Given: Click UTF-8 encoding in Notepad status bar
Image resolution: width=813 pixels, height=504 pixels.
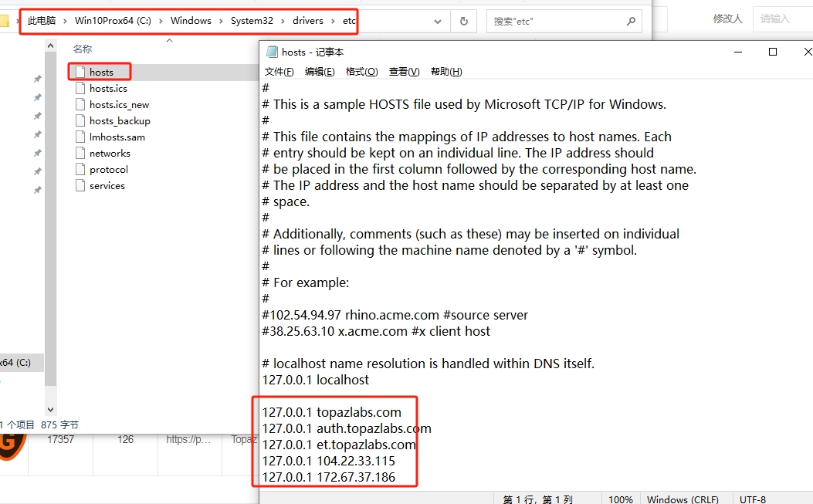Looking at the screenshot, I should (752, 499).
